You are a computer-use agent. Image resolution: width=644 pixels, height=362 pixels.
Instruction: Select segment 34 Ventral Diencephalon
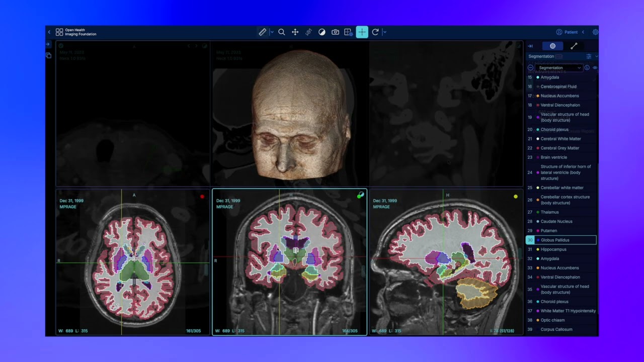point(561,277)
